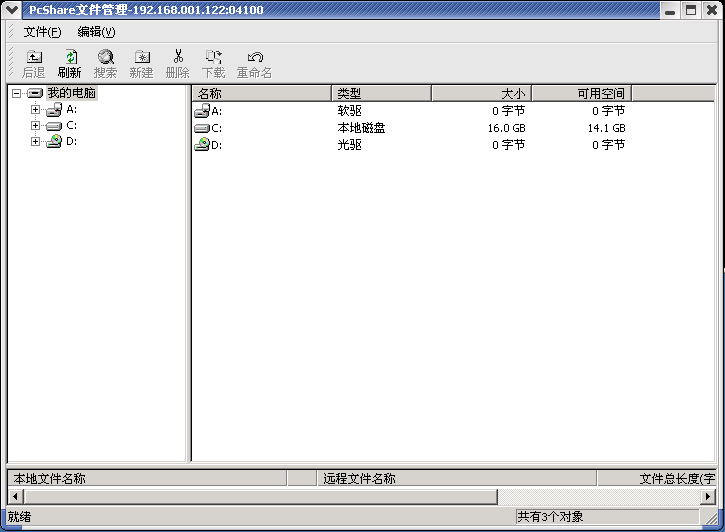Expand the D: drive tree node
The height and width of the screenshot is (532, 725).
(35, 141)
